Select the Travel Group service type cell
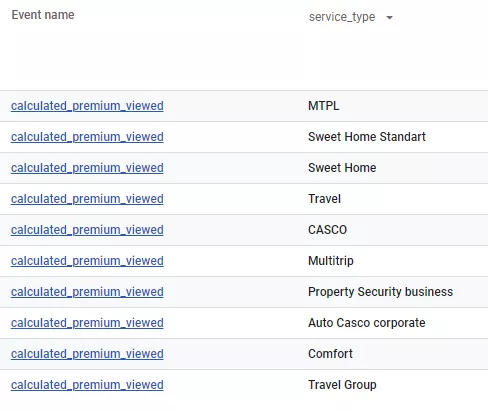 coord(342,385)
